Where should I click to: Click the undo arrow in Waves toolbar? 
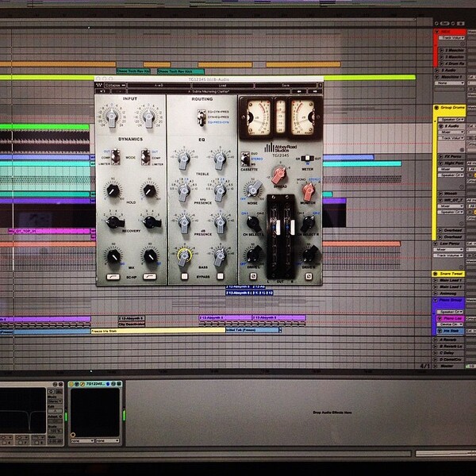click(102, 91)
